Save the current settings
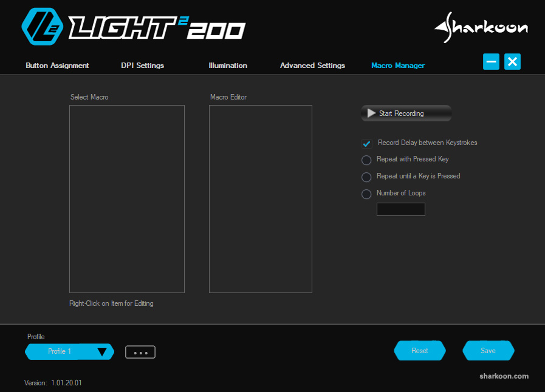Image resolution: width=545 pixels, height=392 pixels. click(488, 351)
